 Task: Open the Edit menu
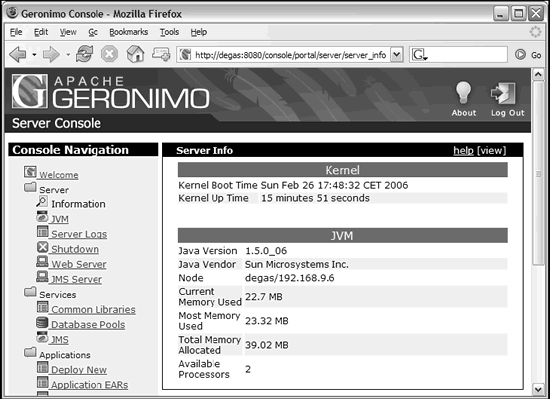tap(41, 32)
